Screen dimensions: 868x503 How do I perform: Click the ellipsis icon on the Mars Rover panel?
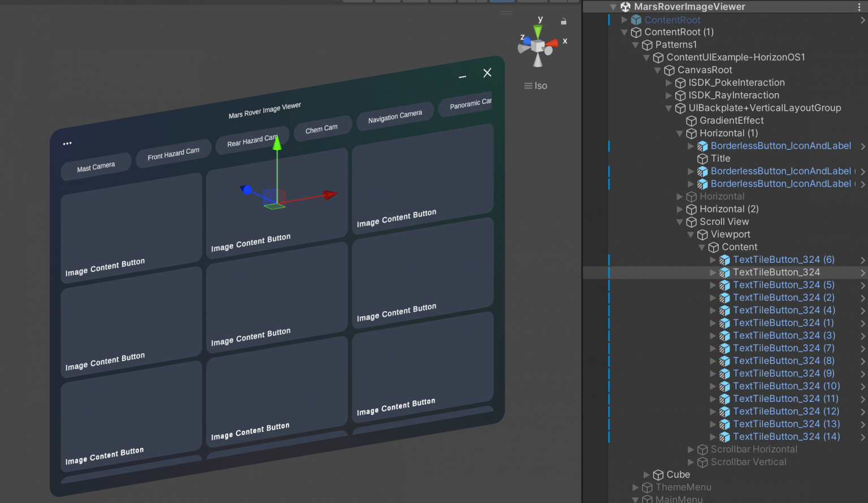67,143
